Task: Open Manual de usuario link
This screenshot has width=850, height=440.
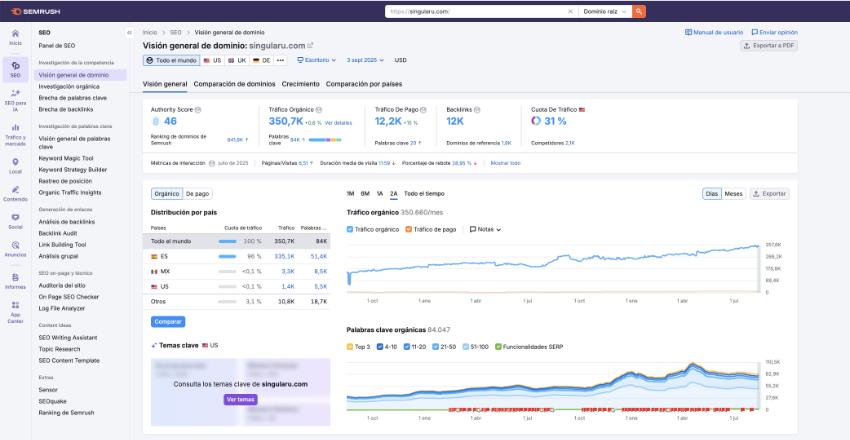Action: (x=714, y=33)
